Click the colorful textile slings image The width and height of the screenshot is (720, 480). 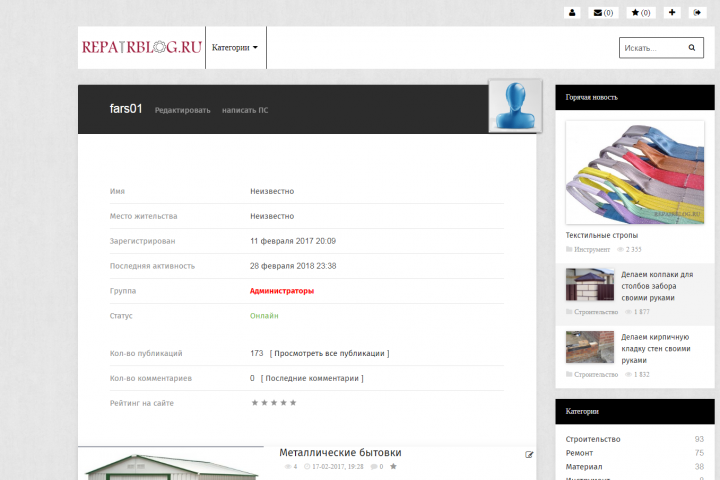coord(635,172)
